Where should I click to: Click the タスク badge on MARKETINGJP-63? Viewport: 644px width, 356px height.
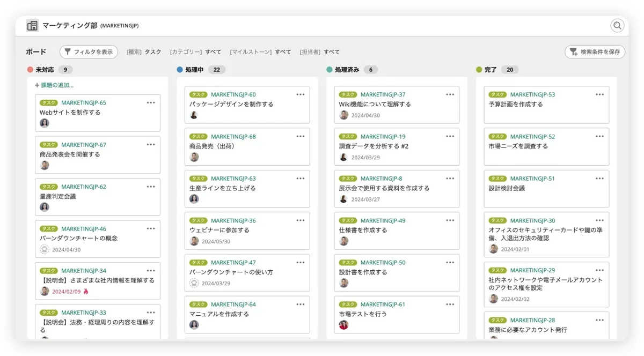199,179
